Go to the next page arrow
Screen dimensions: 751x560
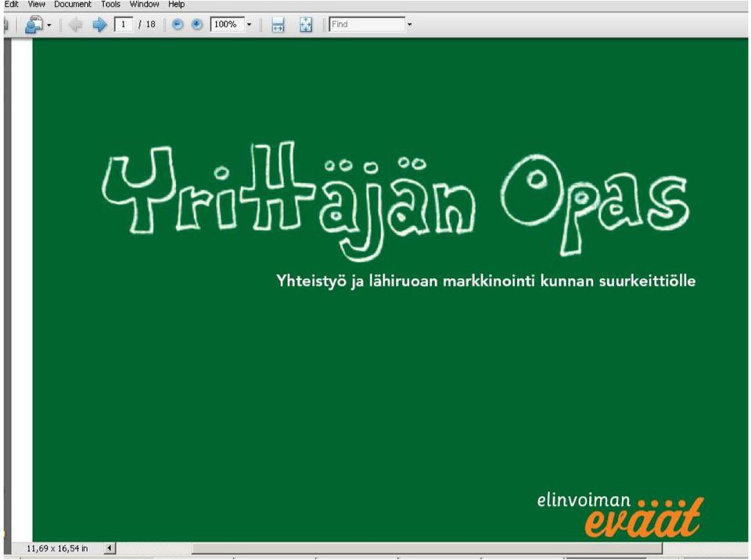tap(99, 24)
